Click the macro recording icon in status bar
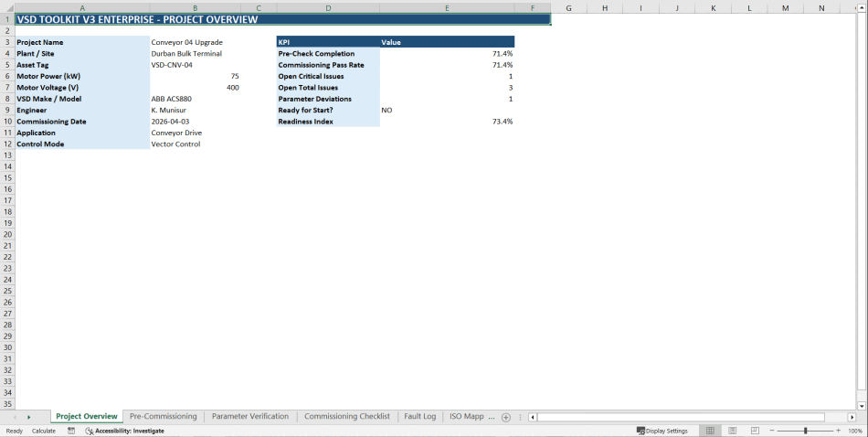 tap(71, 431)
